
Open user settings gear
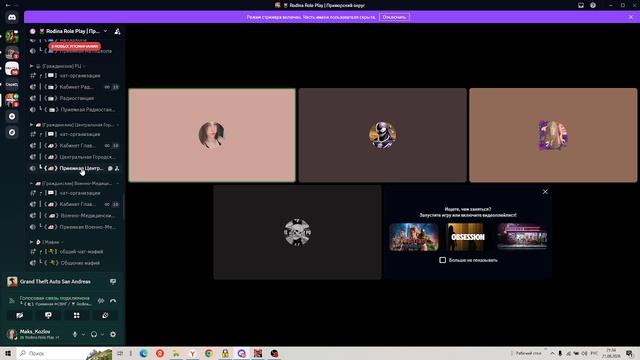point(113,334)
